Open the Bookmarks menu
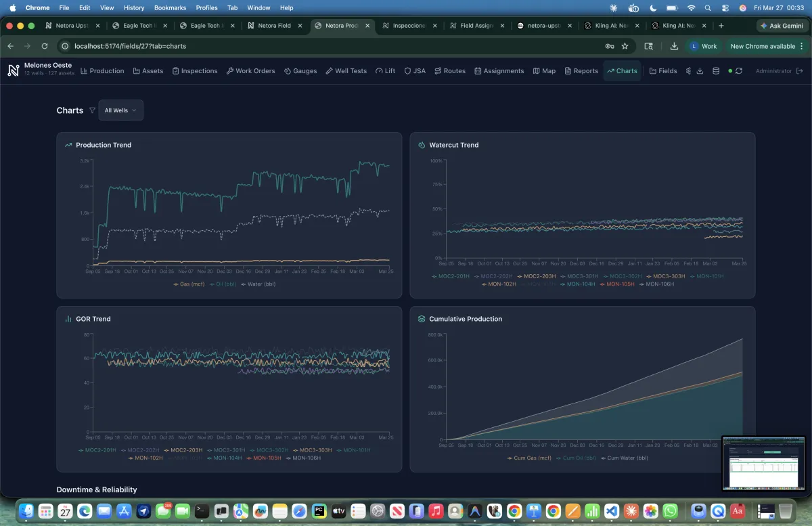 point(170,7)
